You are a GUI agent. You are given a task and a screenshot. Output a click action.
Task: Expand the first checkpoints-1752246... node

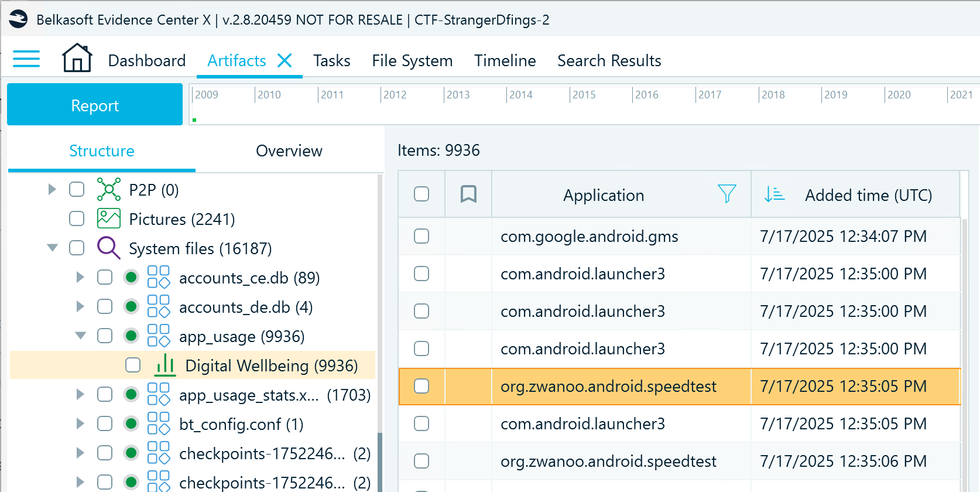coord(80,453)
